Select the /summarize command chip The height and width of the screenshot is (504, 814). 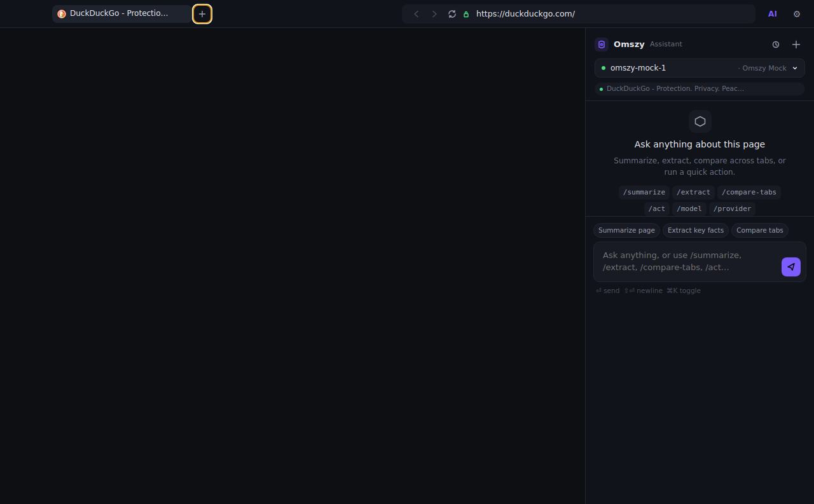pos(644,193)
